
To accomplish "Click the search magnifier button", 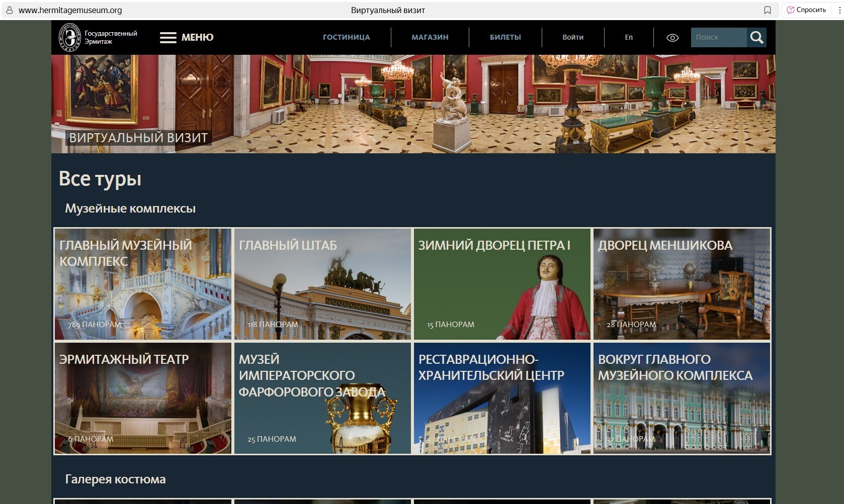I will 756,37.
